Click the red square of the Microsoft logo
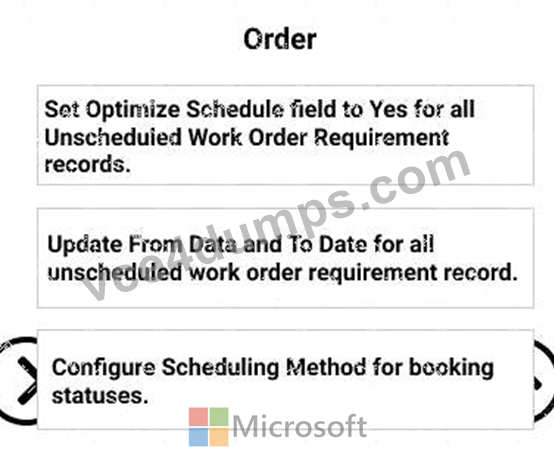 [198, 417]
